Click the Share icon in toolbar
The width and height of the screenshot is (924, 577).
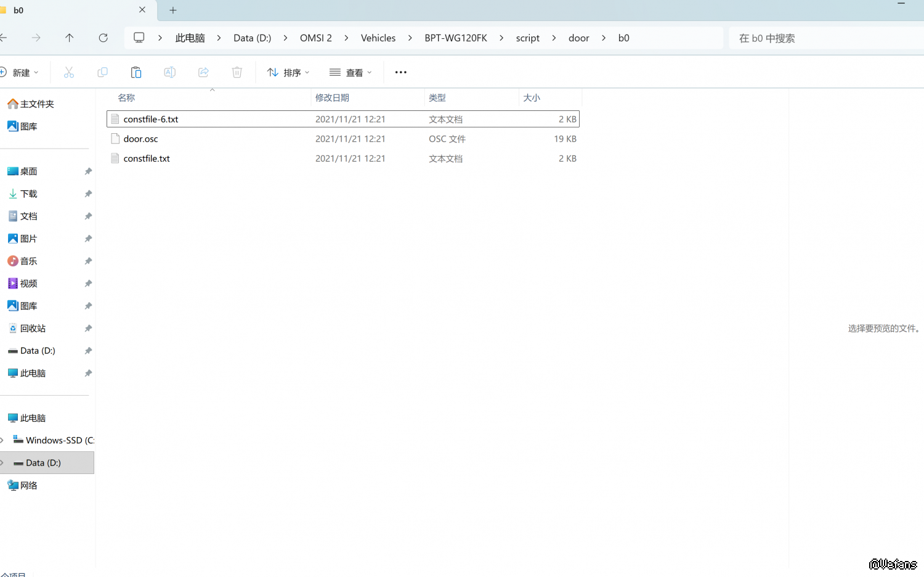pos(203,73)
